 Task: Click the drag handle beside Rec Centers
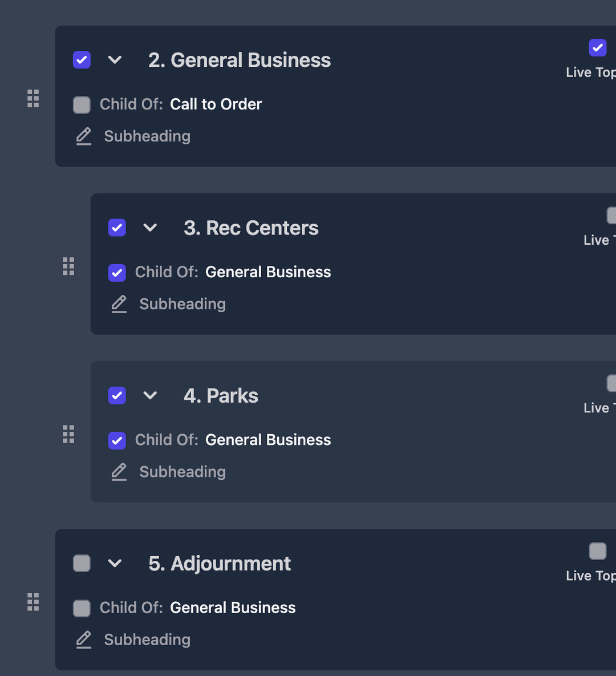[68, 266]
